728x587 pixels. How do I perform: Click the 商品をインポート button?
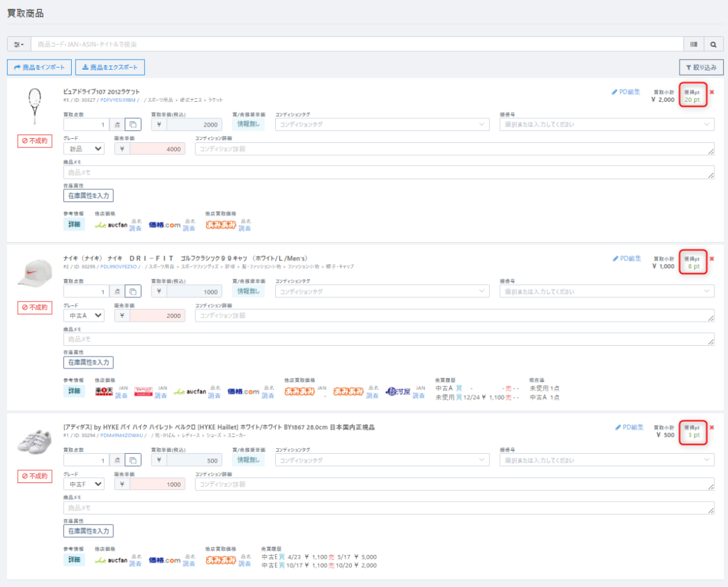tap(39, 68)
